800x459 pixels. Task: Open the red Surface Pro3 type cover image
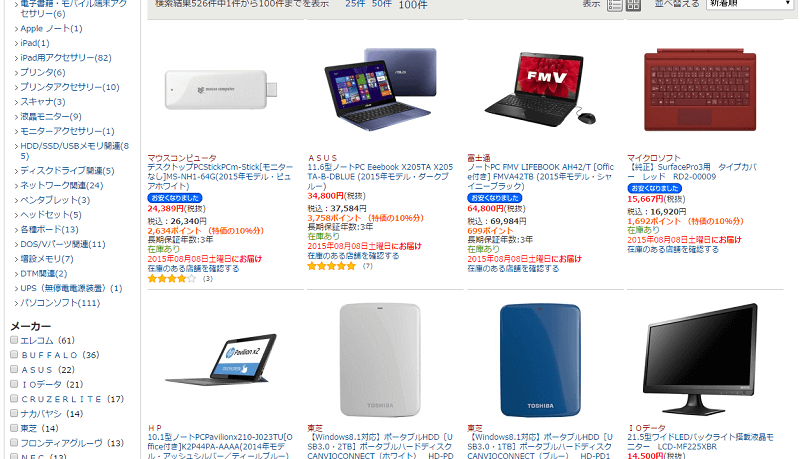click(x=700, y=90)
